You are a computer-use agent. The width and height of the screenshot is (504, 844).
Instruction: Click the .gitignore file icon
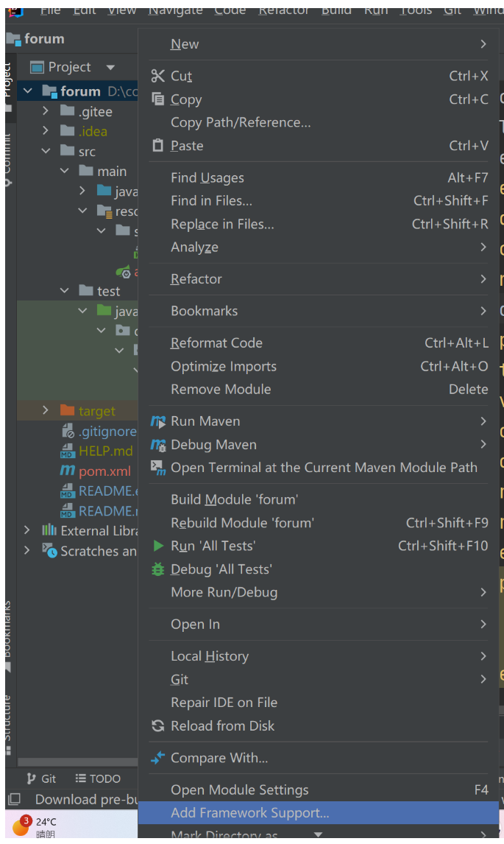tap(68, 431)
